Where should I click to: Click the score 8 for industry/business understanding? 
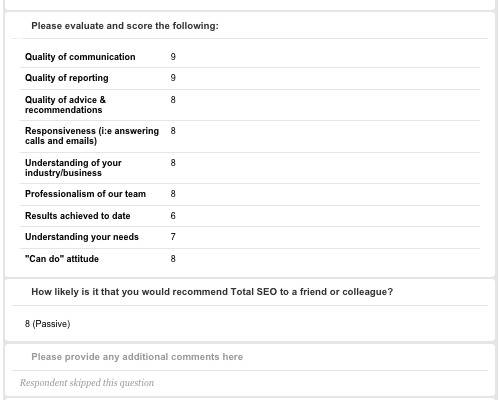click(173, 163)
